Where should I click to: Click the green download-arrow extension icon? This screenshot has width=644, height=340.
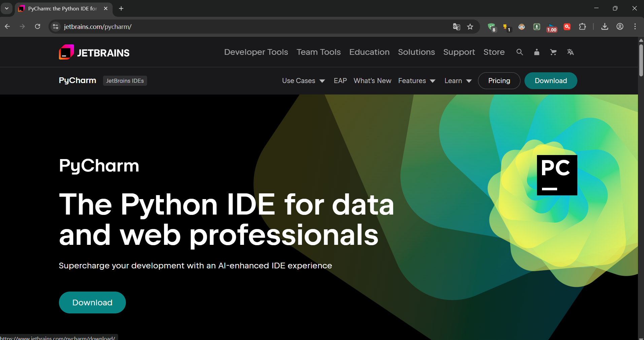pos(537,27)
